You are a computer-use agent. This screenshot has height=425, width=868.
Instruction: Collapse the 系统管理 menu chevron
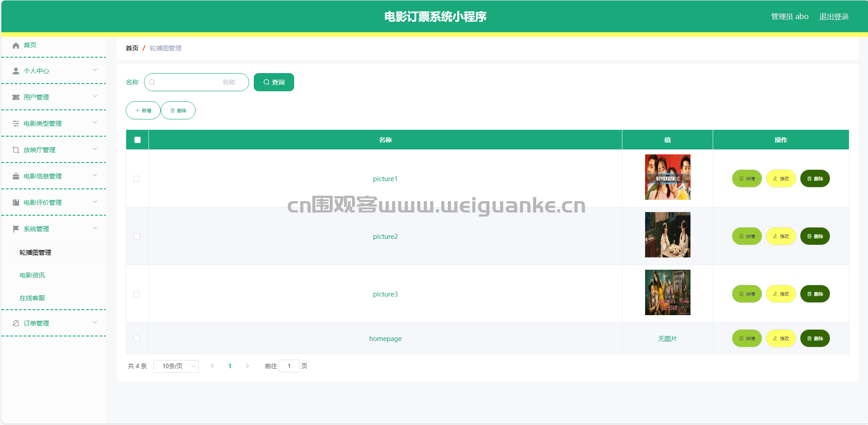(95, 228)
